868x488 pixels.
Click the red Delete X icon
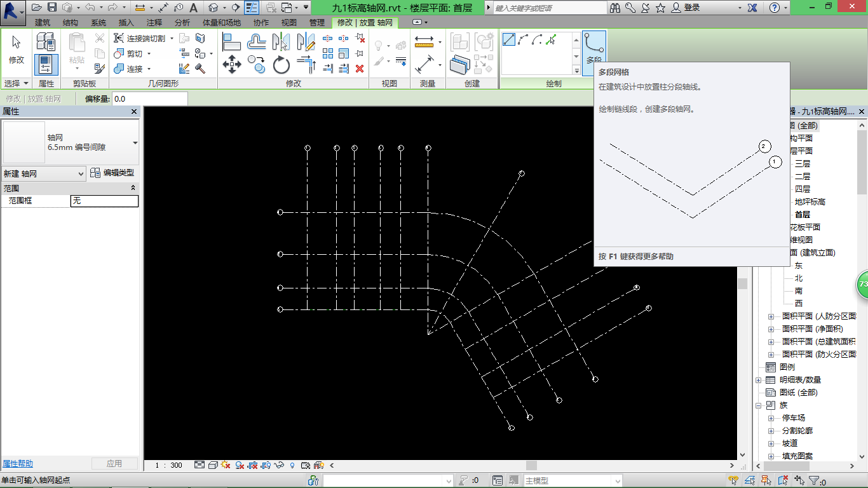tap(360, 69)
